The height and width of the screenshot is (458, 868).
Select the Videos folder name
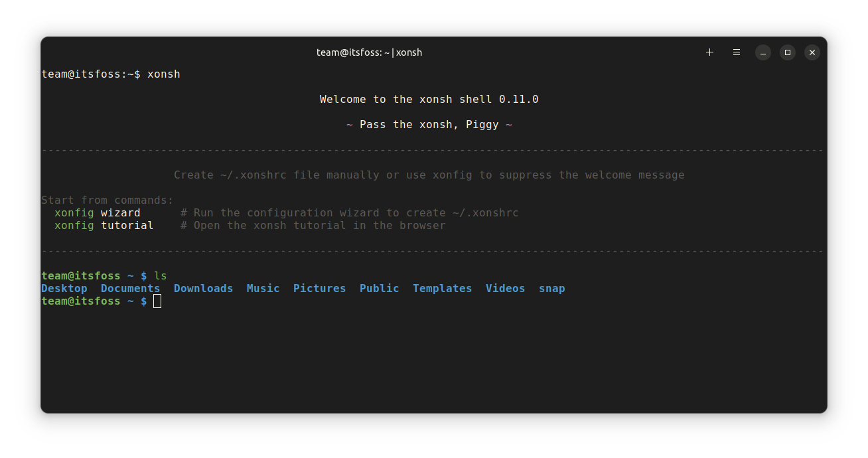point(505,288)
